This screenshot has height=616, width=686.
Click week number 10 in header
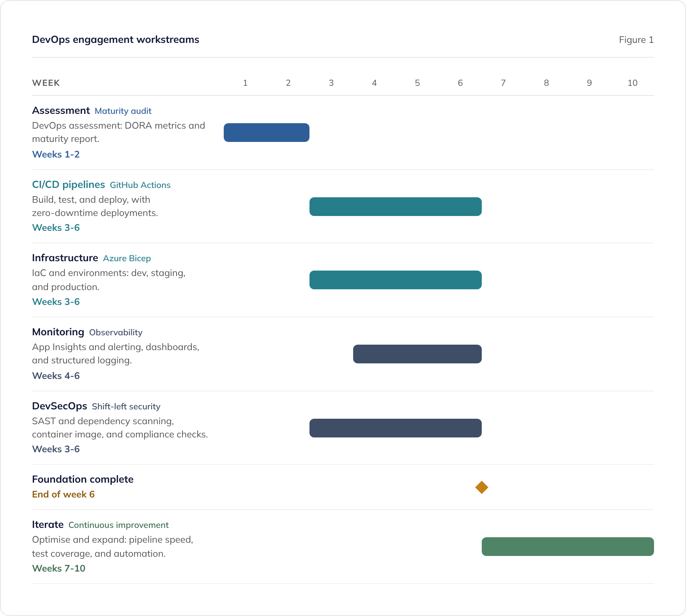click(x=632, y=83)
